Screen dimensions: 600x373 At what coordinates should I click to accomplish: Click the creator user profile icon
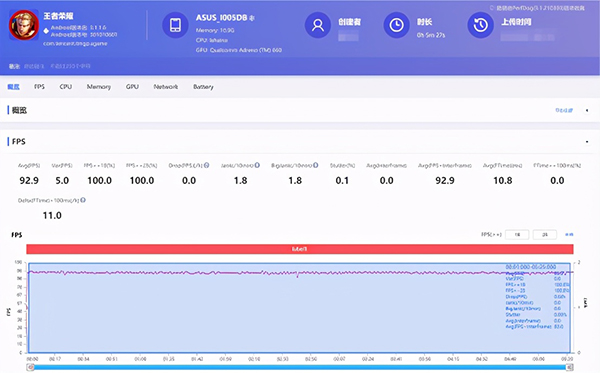(318, 25)
